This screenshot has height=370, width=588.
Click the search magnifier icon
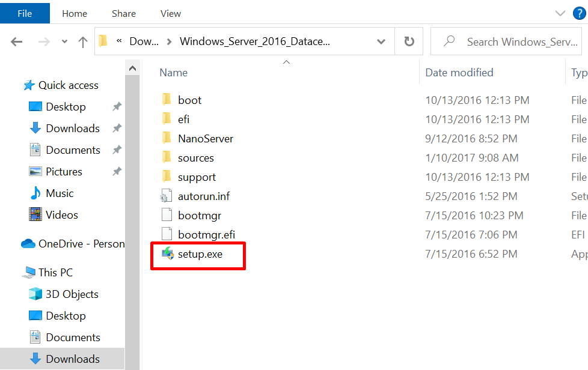(x=449, y=41)
